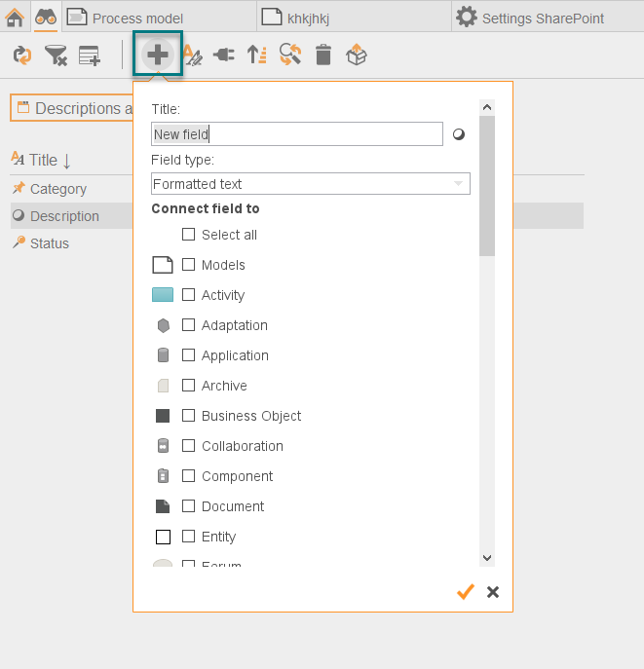
Task: Open the binoculars explore tab
Action: click(46, 18)
